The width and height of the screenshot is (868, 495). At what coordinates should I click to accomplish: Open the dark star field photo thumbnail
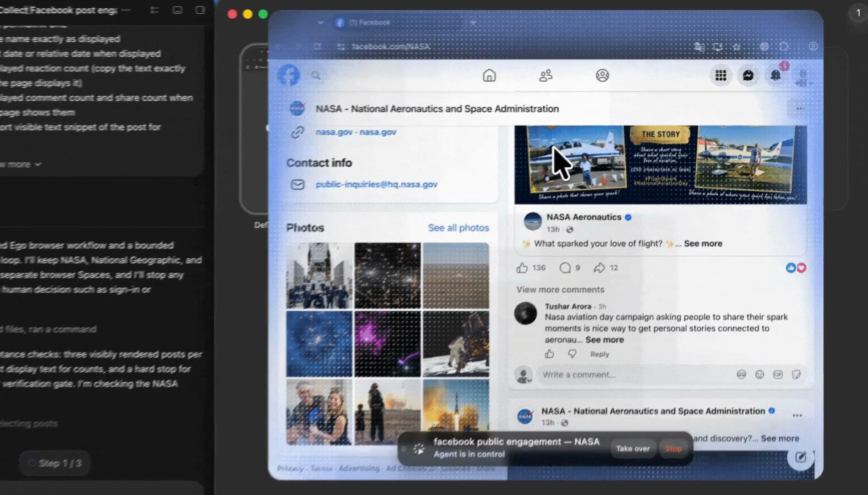[x=387, y=275]
